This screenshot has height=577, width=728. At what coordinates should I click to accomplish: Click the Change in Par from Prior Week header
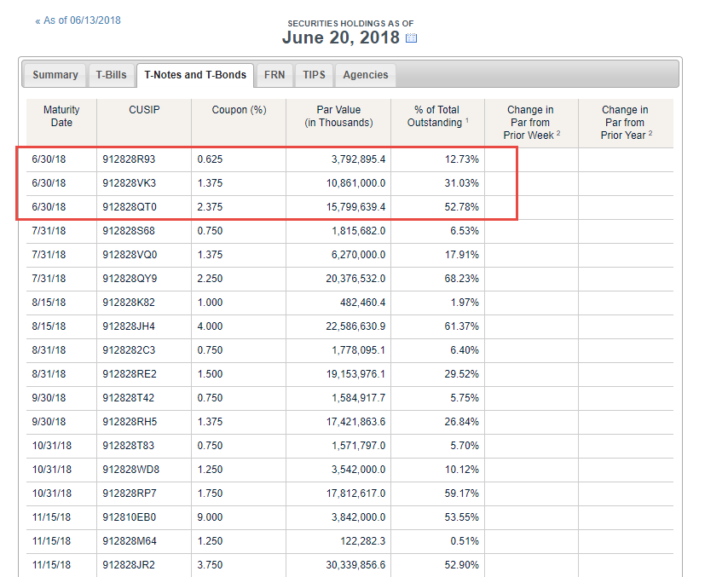530,122
